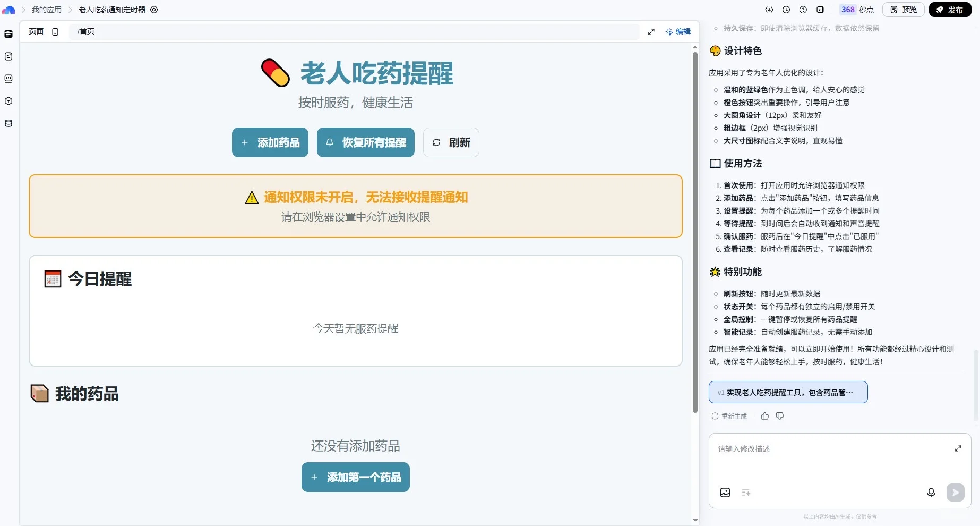Activate the microphone icon in chat input
Image resolution: width=980 pixels, height=526 pixels.
pyautogui.click(x=931, y=493)
